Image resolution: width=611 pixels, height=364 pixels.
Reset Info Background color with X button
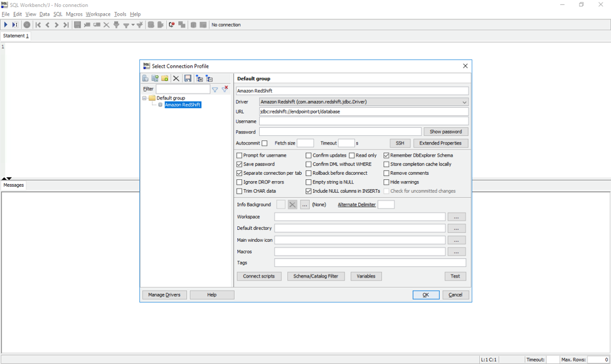(x=293, y=205)
